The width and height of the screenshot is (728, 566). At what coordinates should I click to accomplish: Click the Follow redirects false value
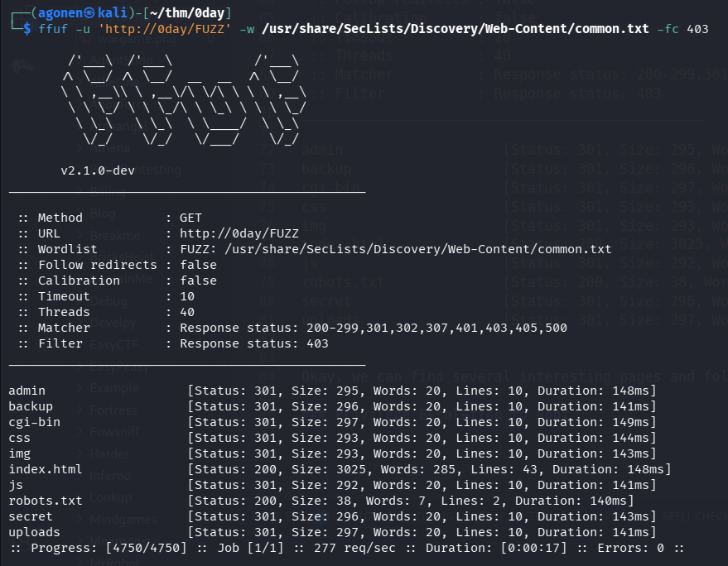198,265
